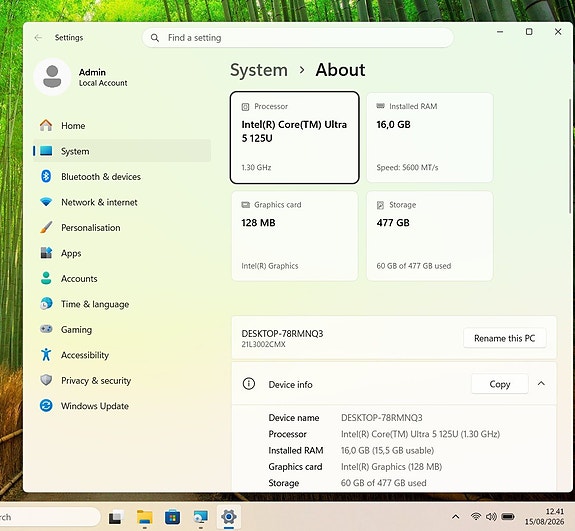Screen dimensions: 575x531
Task: Select Accounts in the sidebar
Action: (122, 278)
